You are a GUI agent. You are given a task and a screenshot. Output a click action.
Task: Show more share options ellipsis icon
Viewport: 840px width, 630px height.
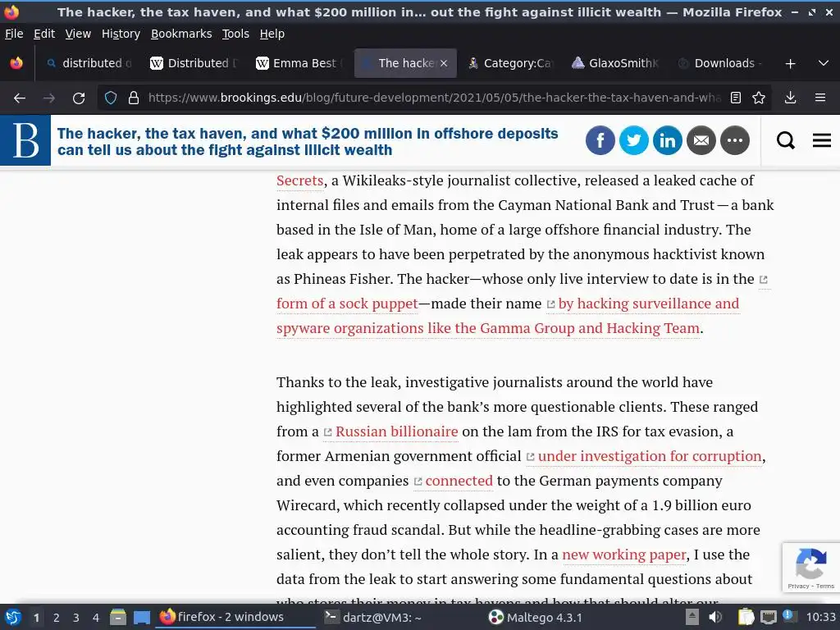pos(735,140)
